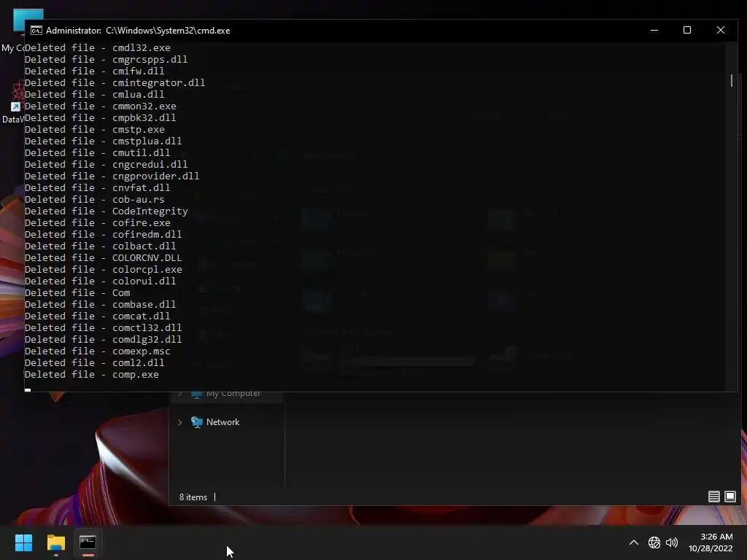Image resolution: width=747 pixels, height=560 pixels.
Task: Click the line 'Deleted file - Com'
Action: click(x=77, y=292)
